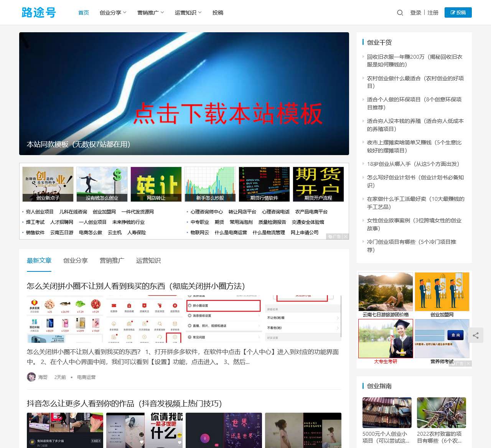Open the 首页 navigation item
Screen dimensions: 491x448
click(84, 13)
